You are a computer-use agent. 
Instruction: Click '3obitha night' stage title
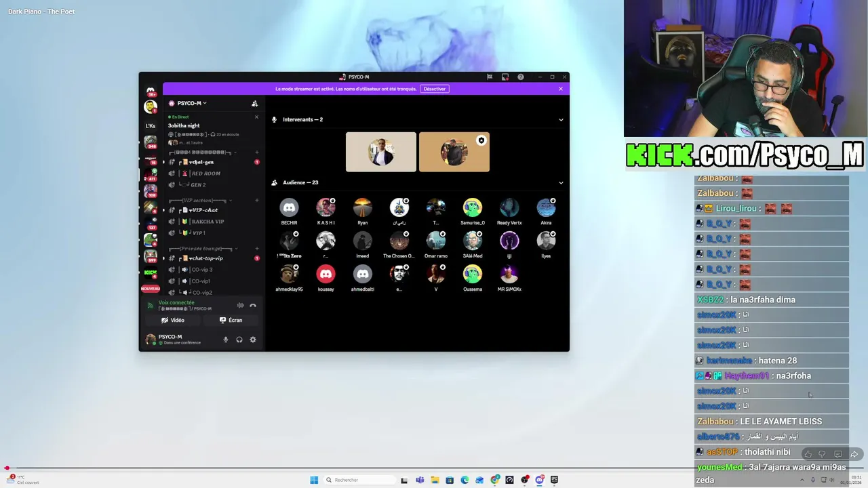coord(184,125)
